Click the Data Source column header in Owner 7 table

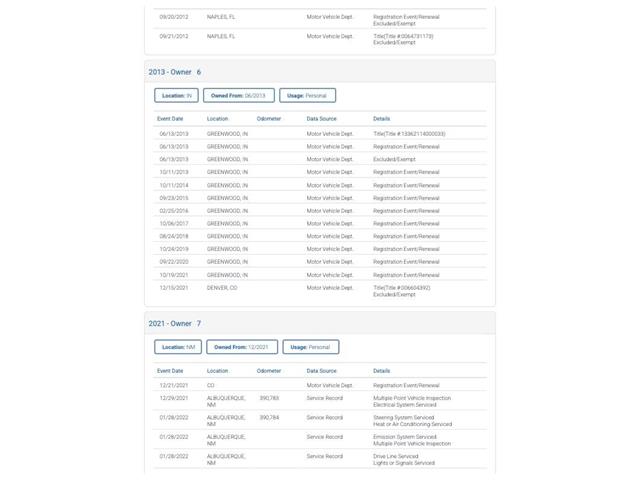322,371
